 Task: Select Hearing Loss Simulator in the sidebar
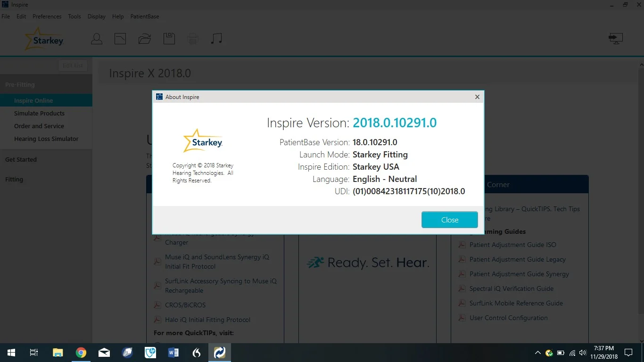(x=46, y=139)
